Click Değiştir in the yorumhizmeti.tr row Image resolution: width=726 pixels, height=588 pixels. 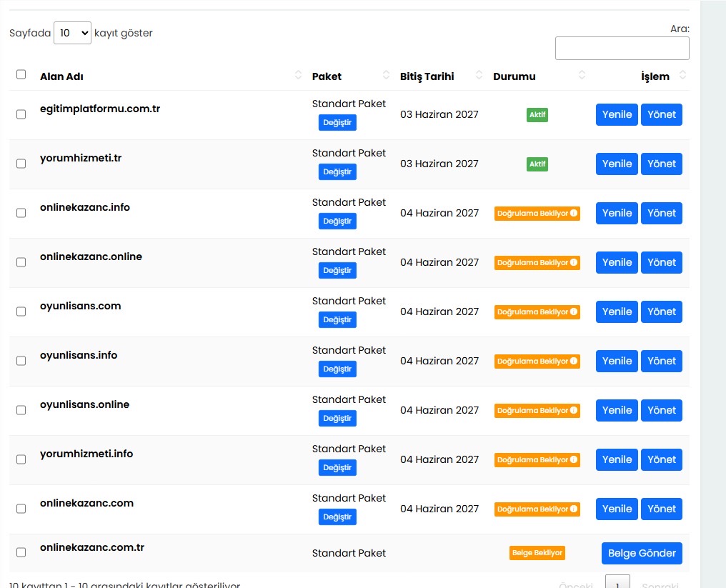click(337, 171)
